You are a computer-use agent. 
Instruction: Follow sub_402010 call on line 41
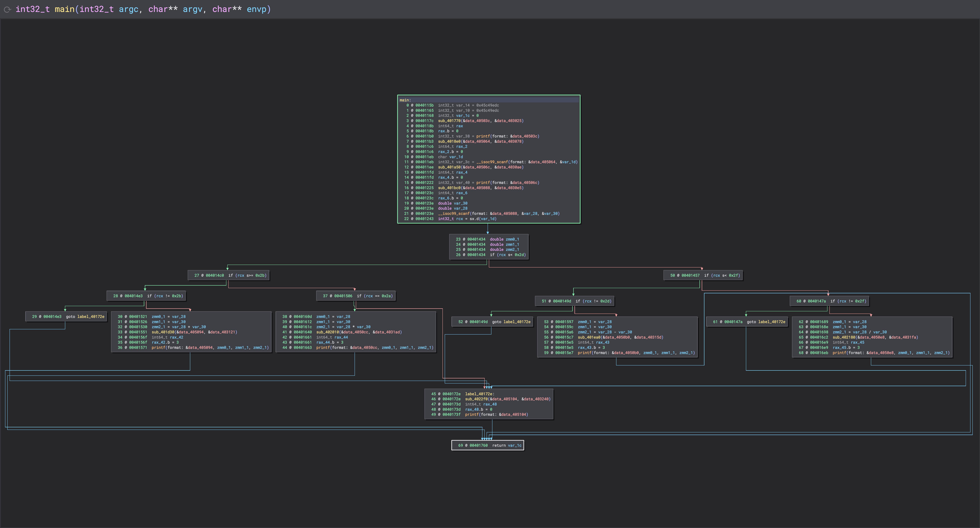coord(328,332)
